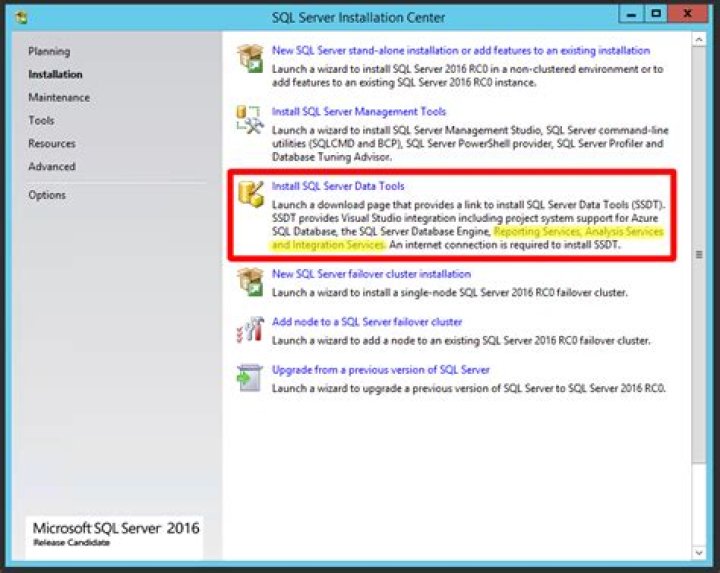Open Install SQL Server Management Tools link
Viewport: 720px width, 573px height.
tap(359, 112)
